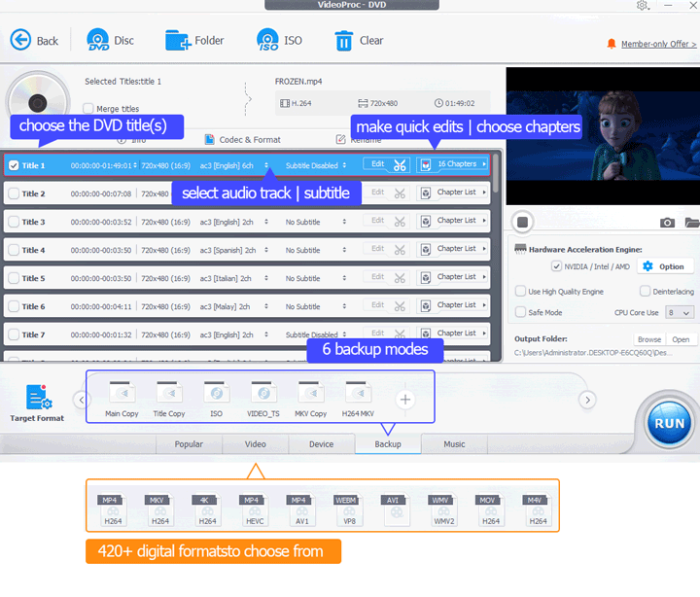
Task: Pick the 4K H264 format icon
Action: point(207,509)
